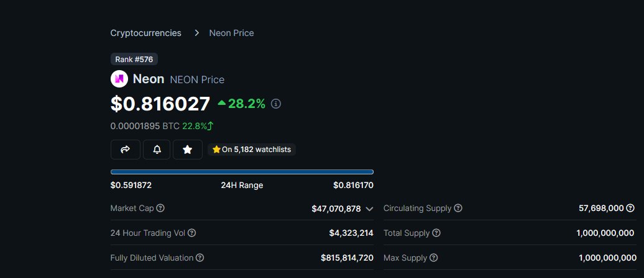This screenshot has height=278, width=644.
Task: Open the Total Supply help icon
Action: pos(436,233)
